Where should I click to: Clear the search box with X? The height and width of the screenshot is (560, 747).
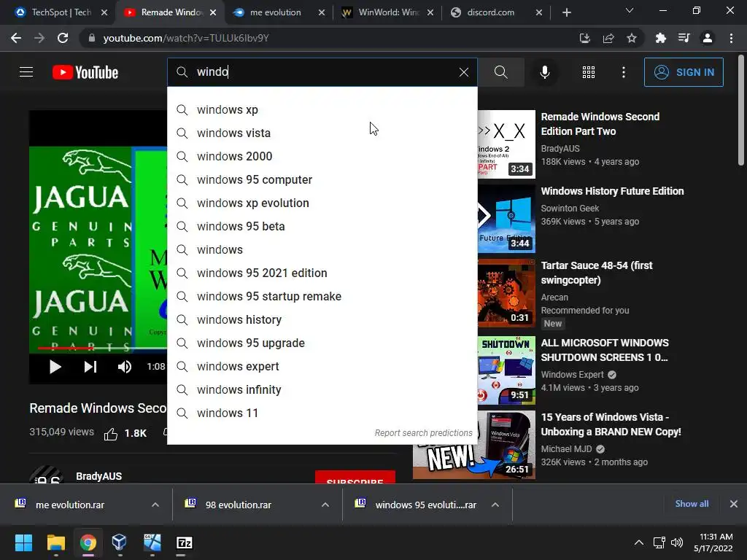point(463,72)
